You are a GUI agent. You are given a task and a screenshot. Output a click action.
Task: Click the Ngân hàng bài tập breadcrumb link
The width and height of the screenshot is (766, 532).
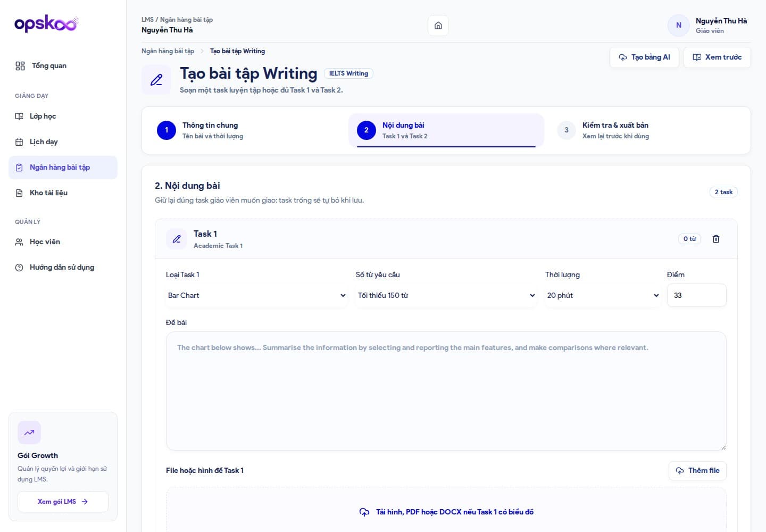pos(168,52)
